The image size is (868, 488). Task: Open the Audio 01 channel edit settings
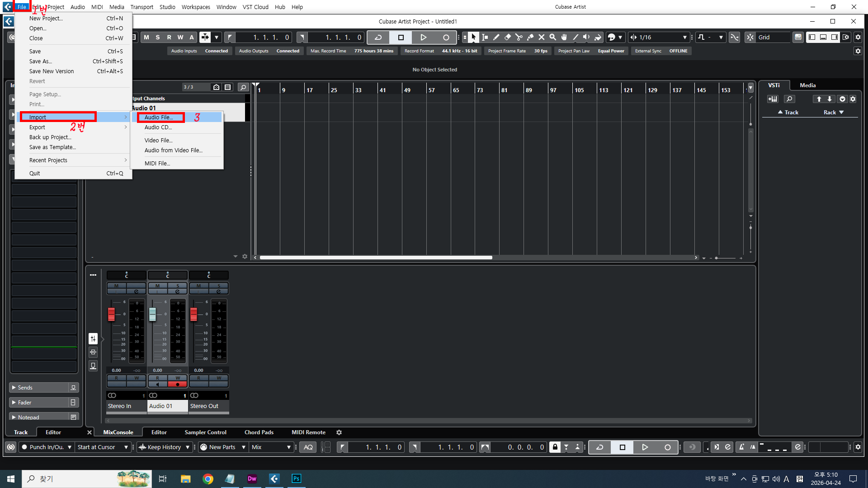click(177, 291)
